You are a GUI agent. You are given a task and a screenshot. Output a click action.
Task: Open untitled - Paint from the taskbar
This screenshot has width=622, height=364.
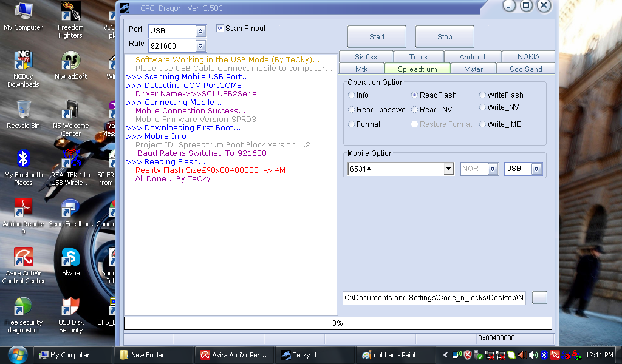coord(396,355)
